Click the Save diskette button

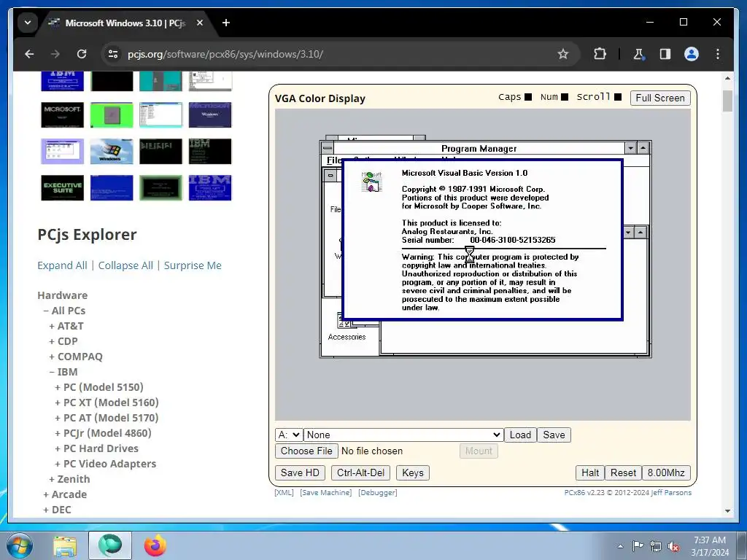coord(554,435)
